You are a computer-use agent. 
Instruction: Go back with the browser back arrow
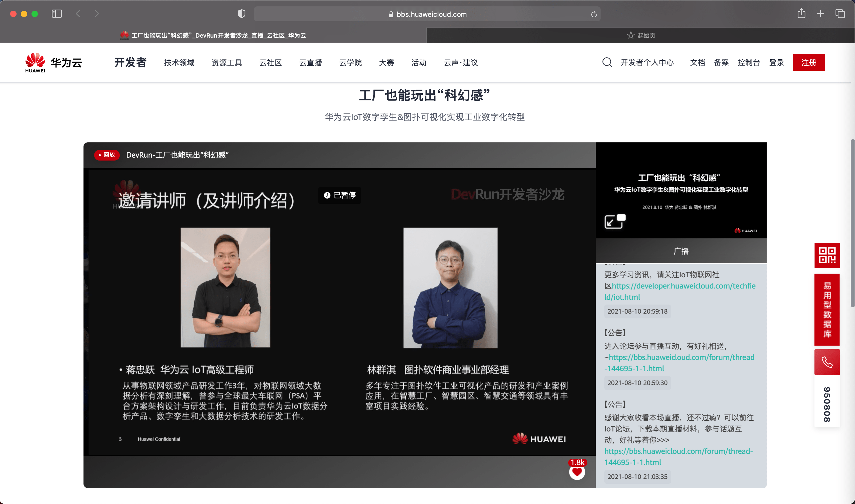78,14
